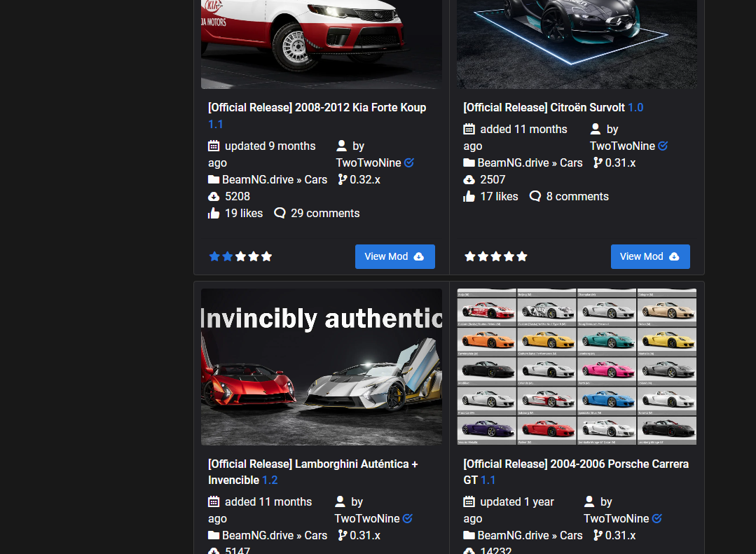Open 'BeamNG.drive » Cars' category in Citroën card

[x=530, y=163]
